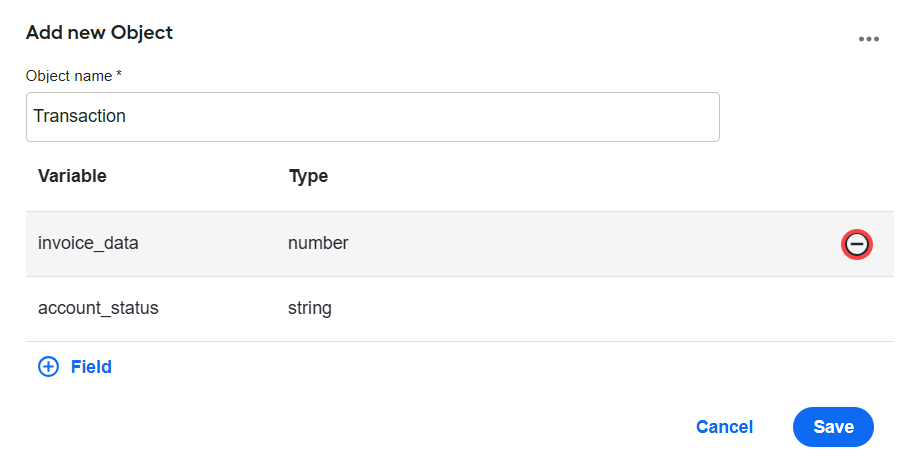Select the account_status row's empty area
Image resolution: width=920 pixels, height=471 pixels.
click(587, 309)
